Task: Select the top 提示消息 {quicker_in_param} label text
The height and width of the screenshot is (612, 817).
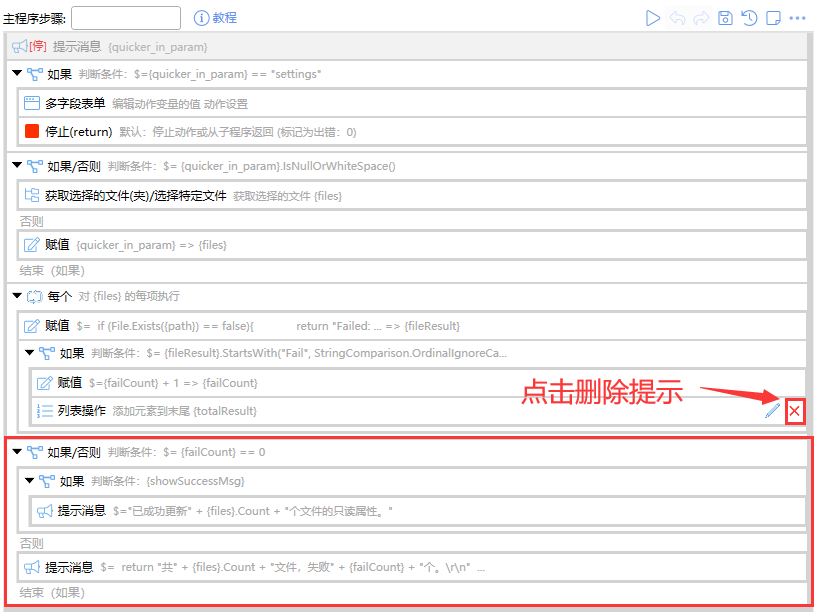Action: (130, 46)
